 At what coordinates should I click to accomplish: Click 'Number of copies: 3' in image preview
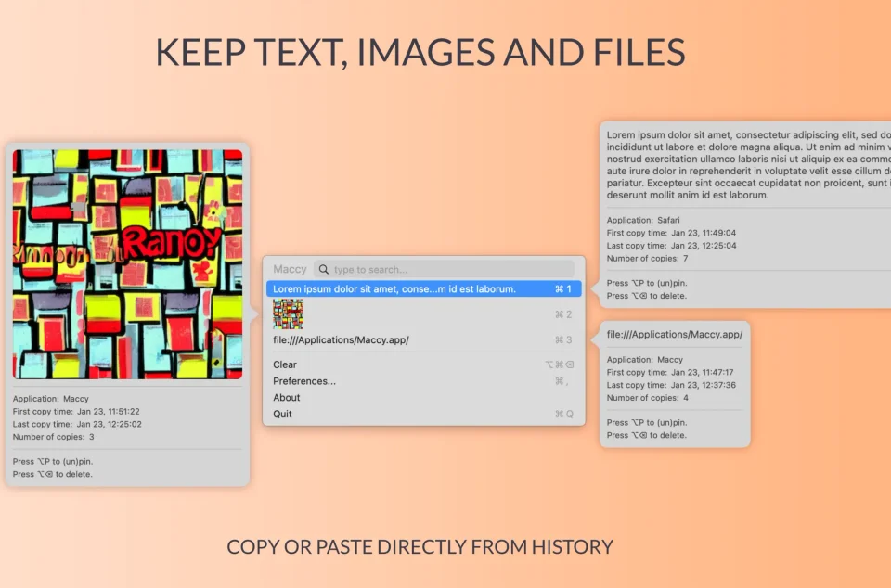54,437
